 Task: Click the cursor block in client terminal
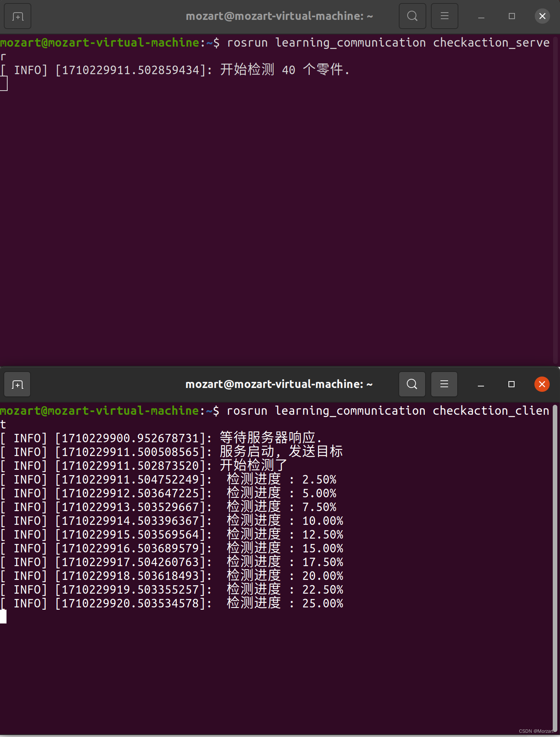(x=3, y=617)
